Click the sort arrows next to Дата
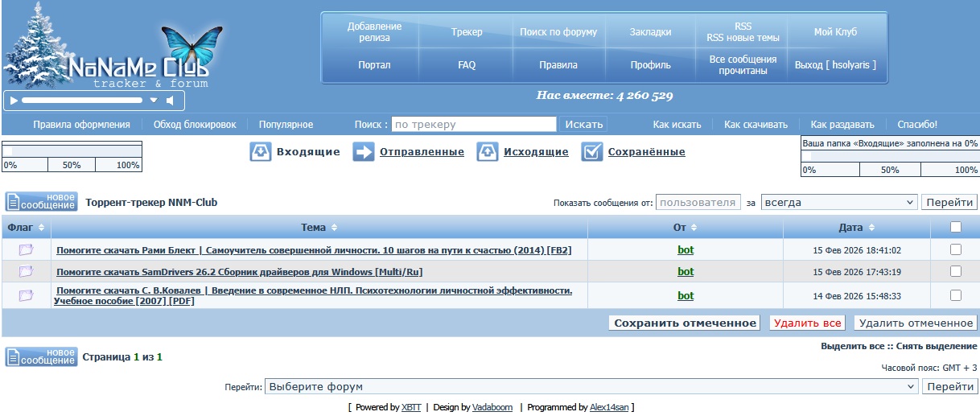Image resolution: width=980 pixels, height=420 pixels. click(x=870, y=229)
